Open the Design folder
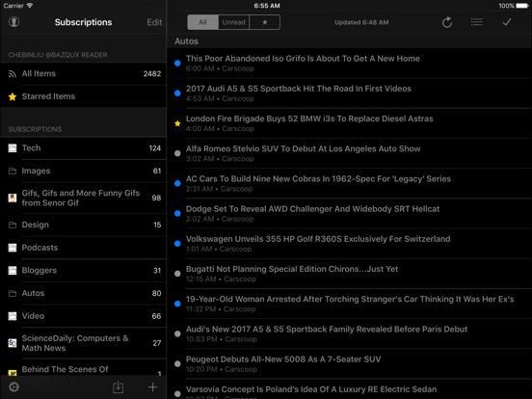 coord(83,225)
